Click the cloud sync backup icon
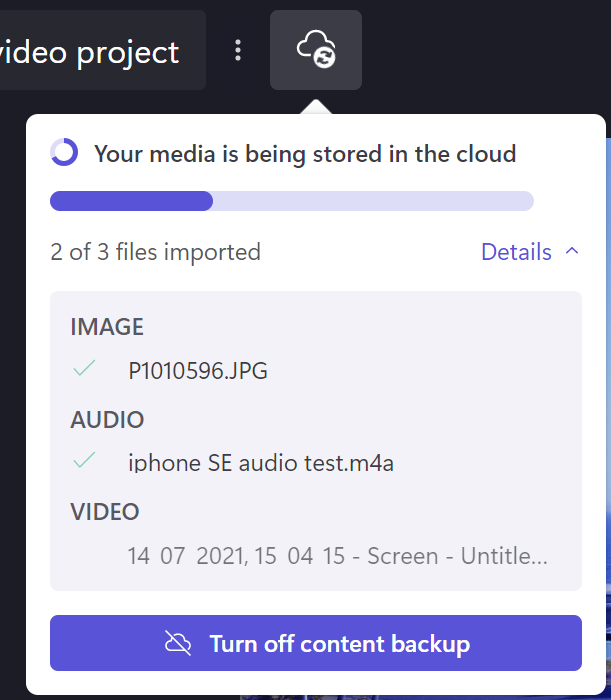Image resolution: width=611 pixels, height=700 pixels. [x=316, y=50]
